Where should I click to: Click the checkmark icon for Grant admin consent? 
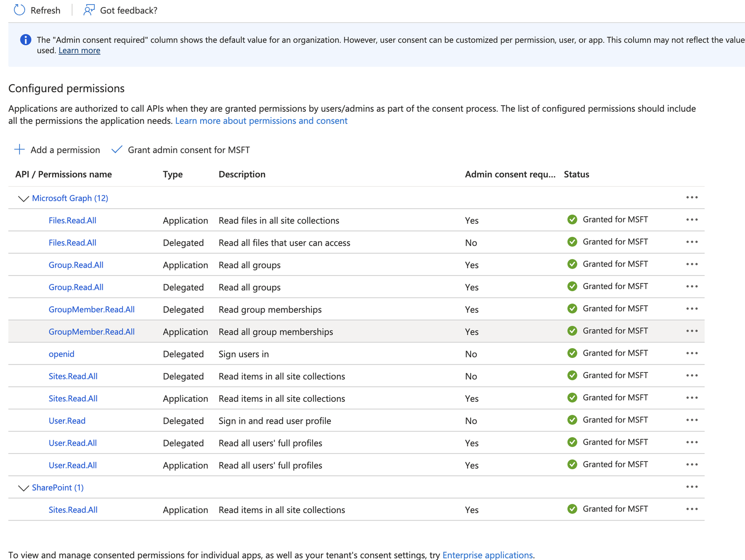tap(117, 149)
